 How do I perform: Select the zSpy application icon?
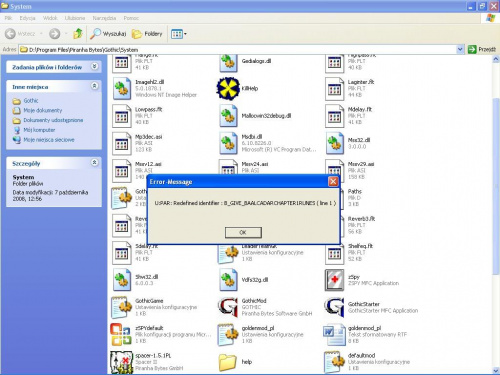coord(334,280)
